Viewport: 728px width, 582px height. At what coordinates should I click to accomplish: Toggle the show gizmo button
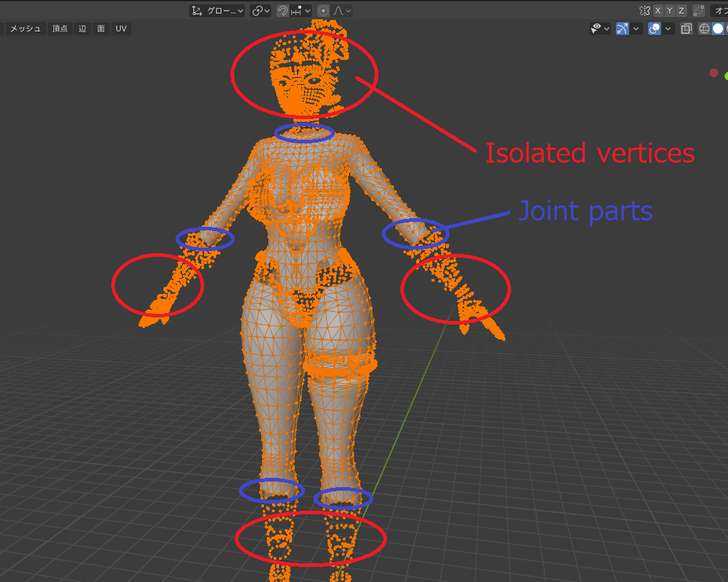(x=622, y=29)
